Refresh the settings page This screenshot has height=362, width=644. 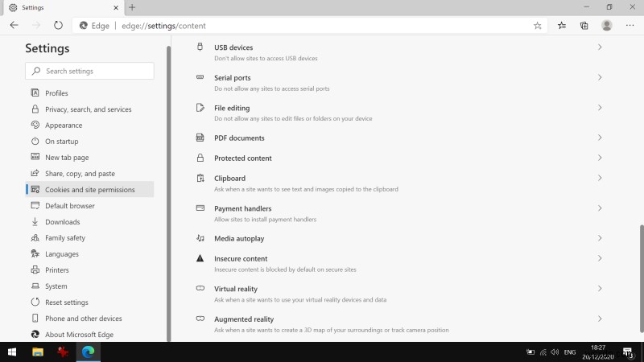click(58, 26)
